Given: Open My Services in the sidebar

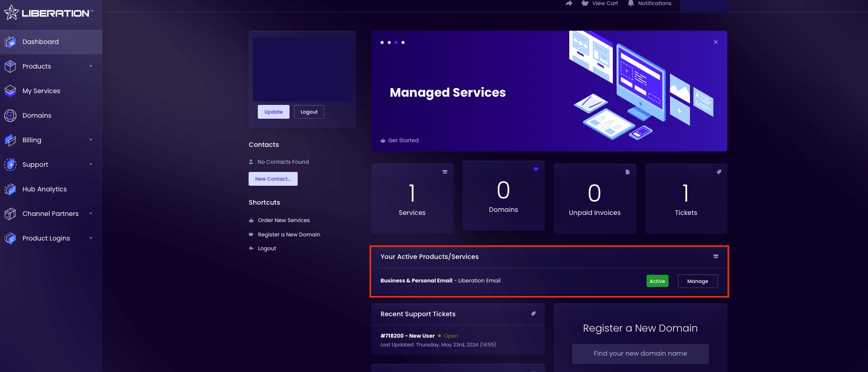Looking at the screenshot, I should 51,91.
